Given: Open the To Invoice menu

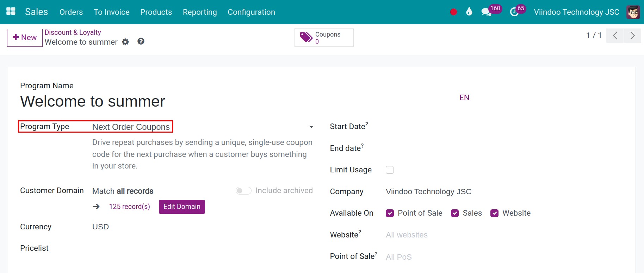Looking at the screenshot, I should (112, 12).
